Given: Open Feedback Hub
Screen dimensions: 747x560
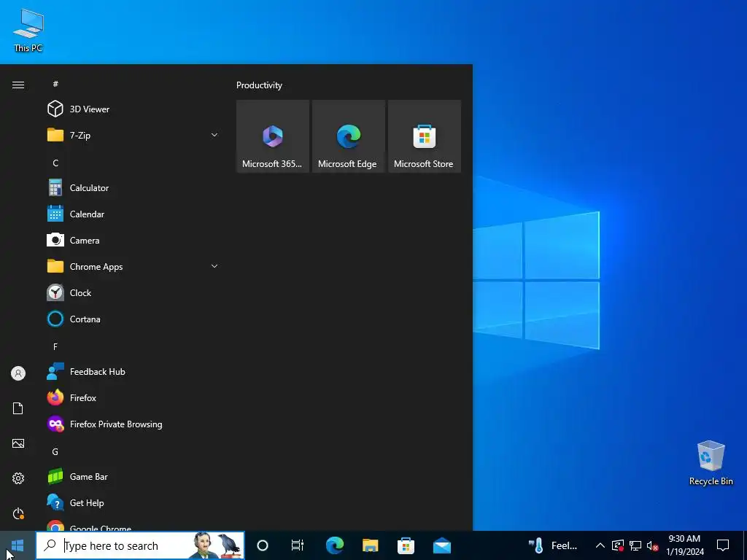Looking at the screenshot, I should point(133,372).
